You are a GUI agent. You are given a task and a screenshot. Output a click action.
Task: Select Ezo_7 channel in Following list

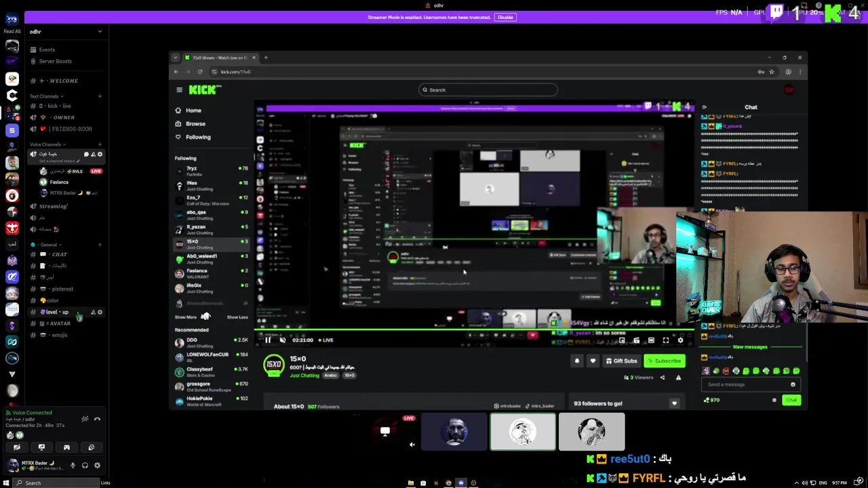pos(210,200)
